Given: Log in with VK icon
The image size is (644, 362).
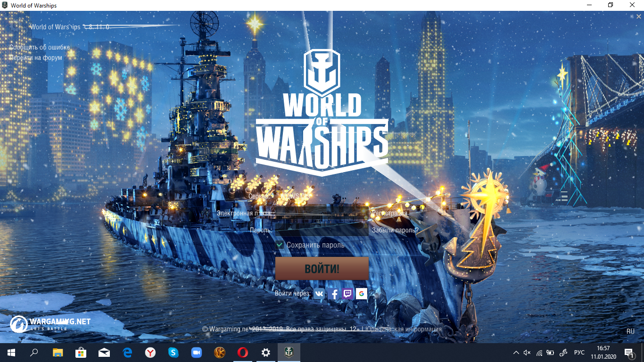Looking at the screenshot, I should [x=319, y=294].
